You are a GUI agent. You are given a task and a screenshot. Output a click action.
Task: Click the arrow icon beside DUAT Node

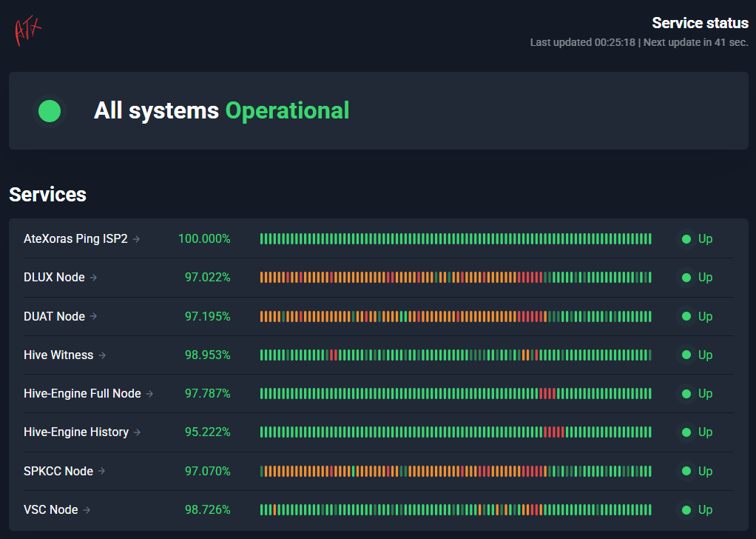pyautogui.click(x=93, y=316)
